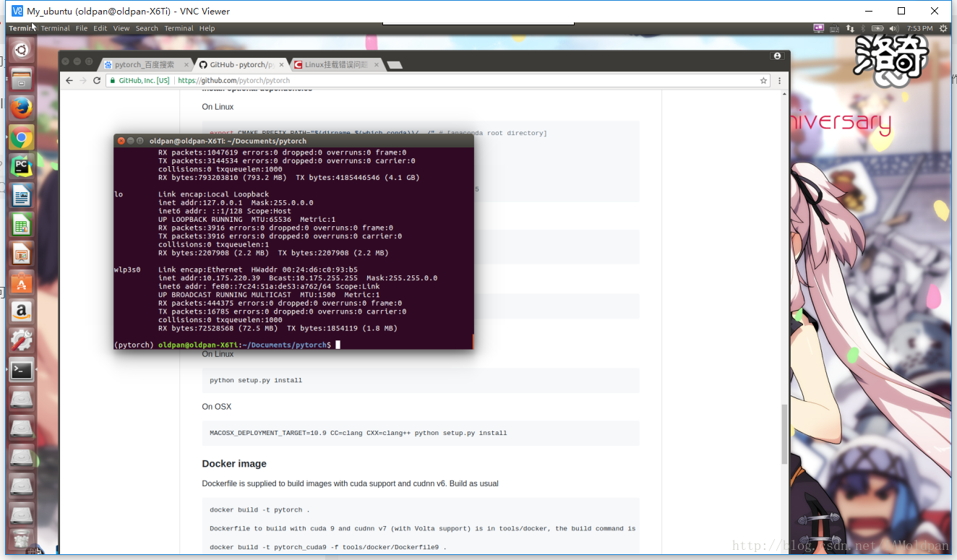
Task: Click the 'Docker image' heading
Action: [234, 464]
